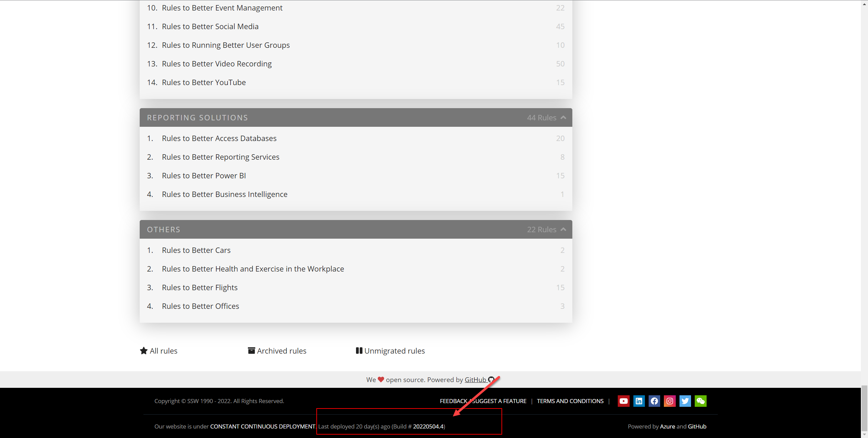Open the WeChat social icon

tap(701, 401)
